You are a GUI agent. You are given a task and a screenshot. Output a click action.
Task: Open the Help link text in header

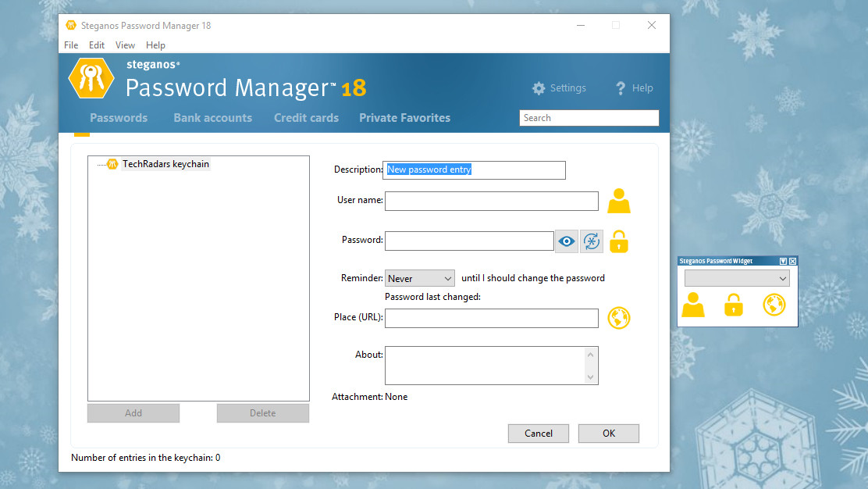(642, 88)
